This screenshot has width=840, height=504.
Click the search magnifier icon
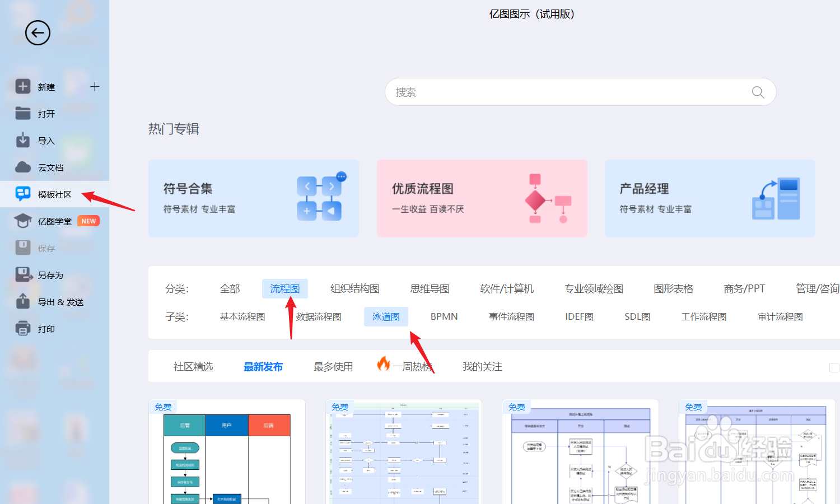[x=757, y=92]
